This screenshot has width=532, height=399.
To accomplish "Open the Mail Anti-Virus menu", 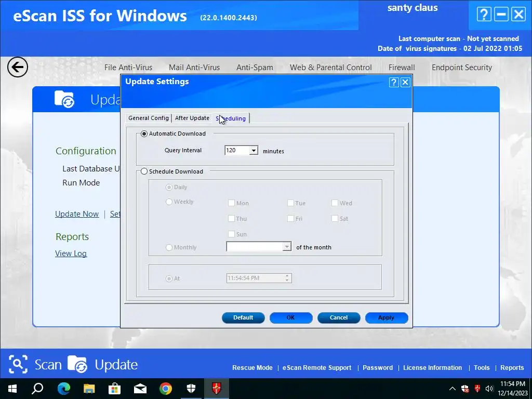I will click(194, 68).
